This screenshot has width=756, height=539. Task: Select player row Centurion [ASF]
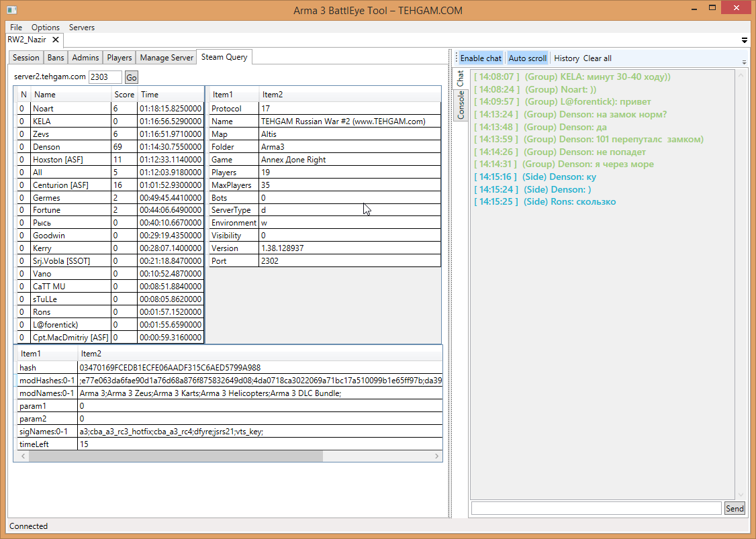coord(110,185)
